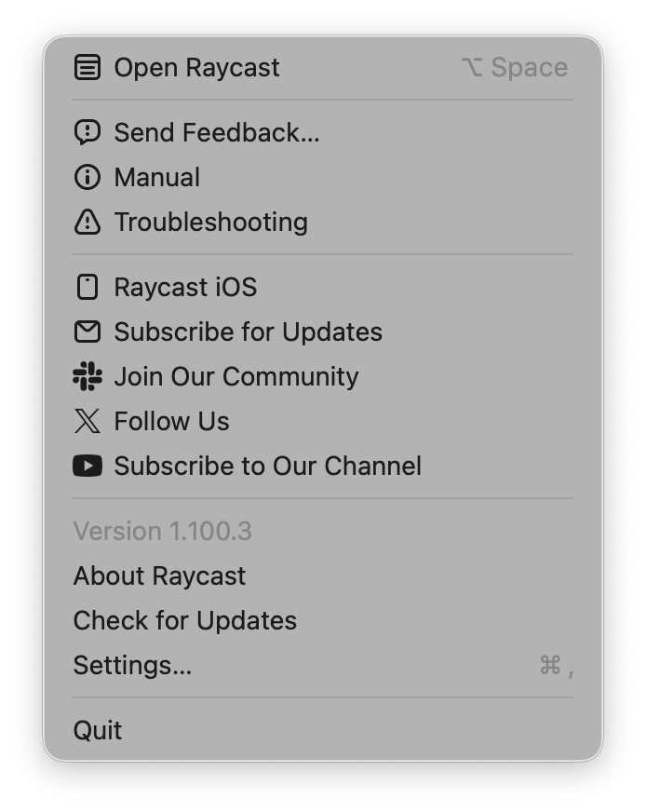Select Join Our Community

(323, 376)
